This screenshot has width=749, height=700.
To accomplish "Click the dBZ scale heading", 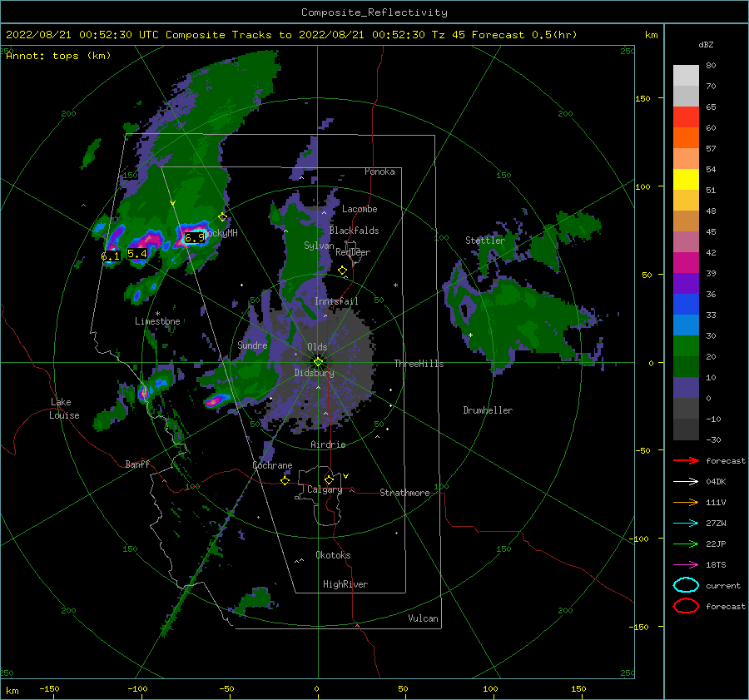I will (706, 44).
